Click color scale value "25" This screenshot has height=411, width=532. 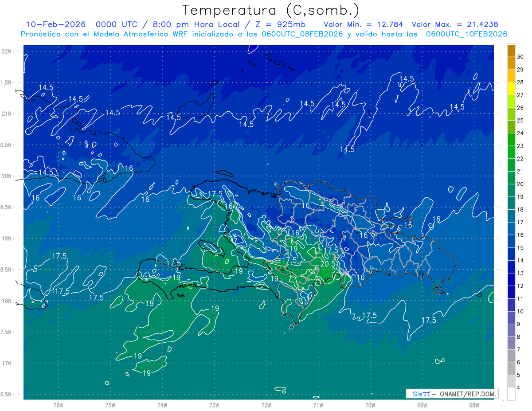pyautogui.click(x=520, y=121)
